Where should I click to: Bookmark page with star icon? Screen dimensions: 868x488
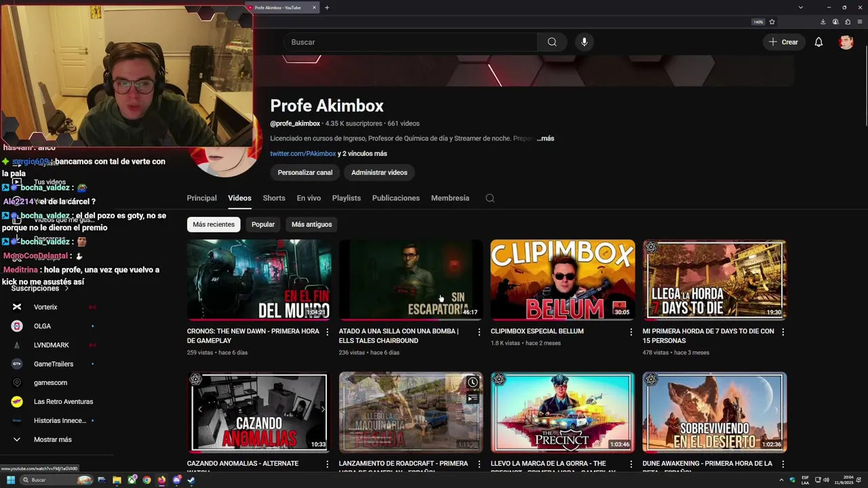[772, 22]
